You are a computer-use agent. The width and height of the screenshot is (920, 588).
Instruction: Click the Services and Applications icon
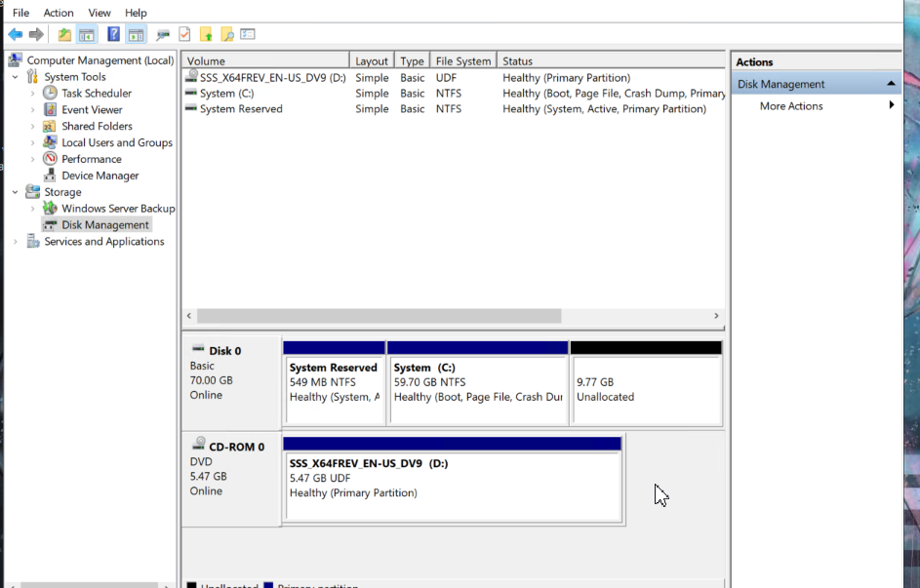point(33,241)
